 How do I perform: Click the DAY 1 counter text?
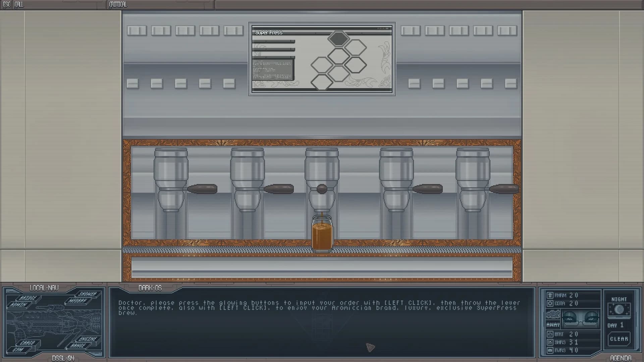(x=615, y=325)
